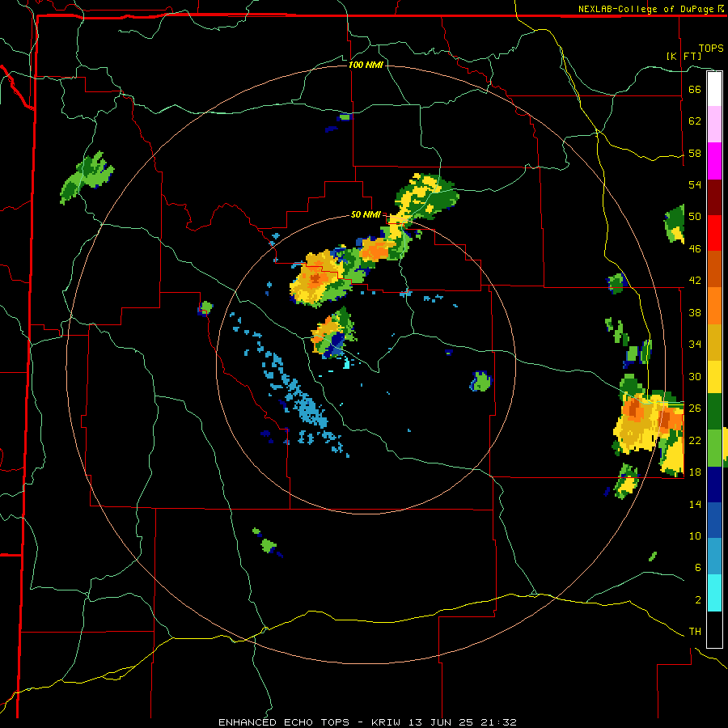Select the light blue 6 kft legend swatch
The height and width of the screenshot is (728, 728).
click(x=714, y=557)
